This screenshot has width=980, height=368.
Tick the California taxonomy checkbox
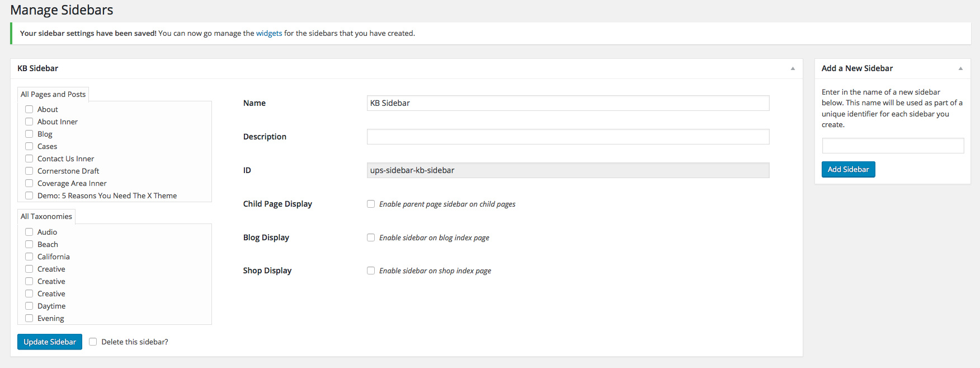(x=29, y=257)
